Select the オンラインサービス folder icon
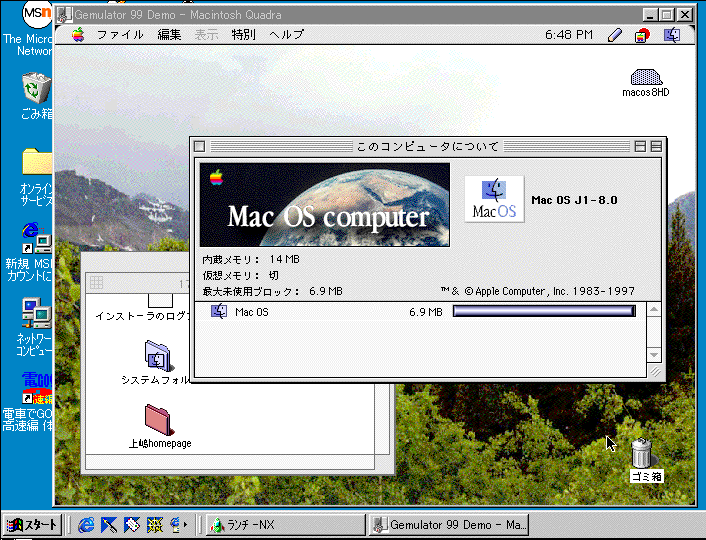The image size is (706, 540). point(37,161)
